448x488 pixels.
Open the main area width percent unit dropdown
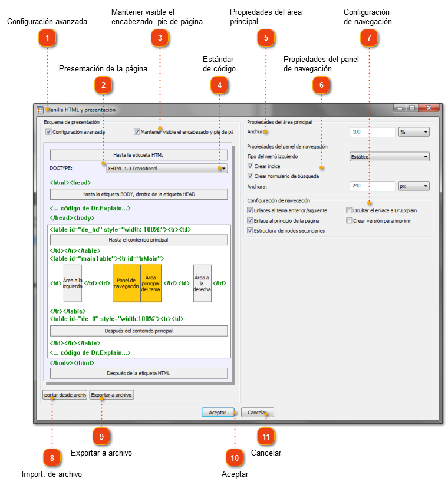(414, 132)
